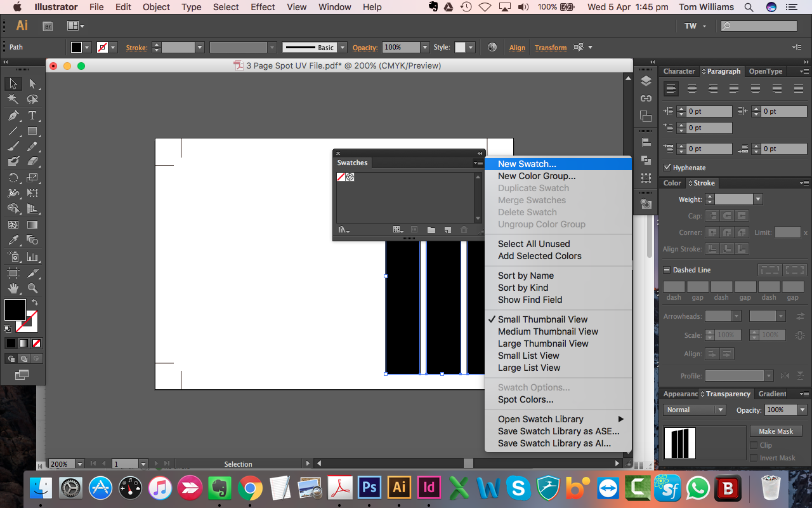The image size is (812, 508).
Task: Click New Color Group folder icon
Action: [431, 230]
